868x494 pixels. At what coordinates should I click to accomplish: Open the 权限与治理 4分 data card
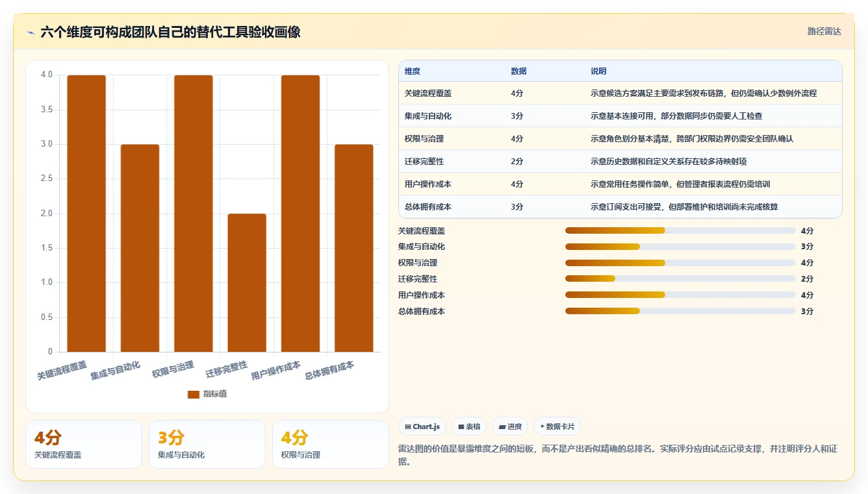pos(331,444)
